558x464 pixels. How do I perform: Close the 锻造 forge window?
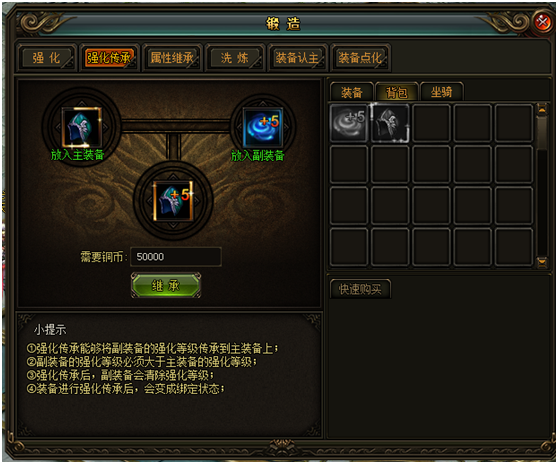(542, 22)
